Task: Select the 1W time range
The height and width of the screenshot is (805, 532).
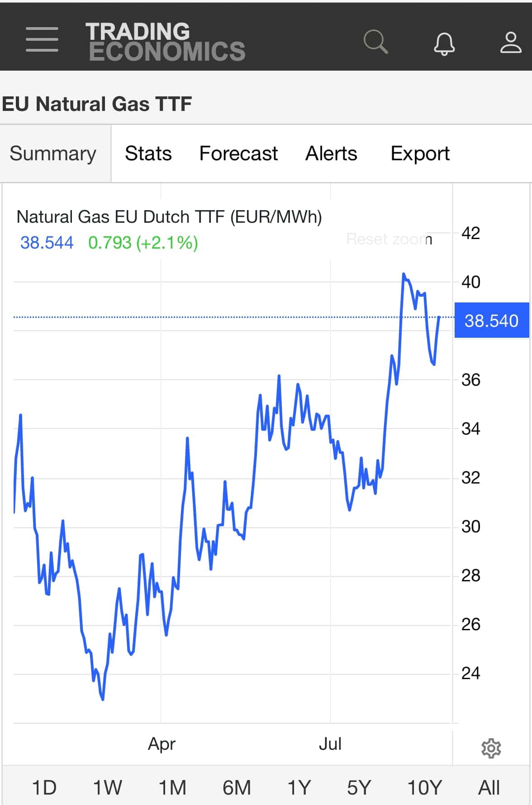Action: pyautogui.click(x=107, y=787)
